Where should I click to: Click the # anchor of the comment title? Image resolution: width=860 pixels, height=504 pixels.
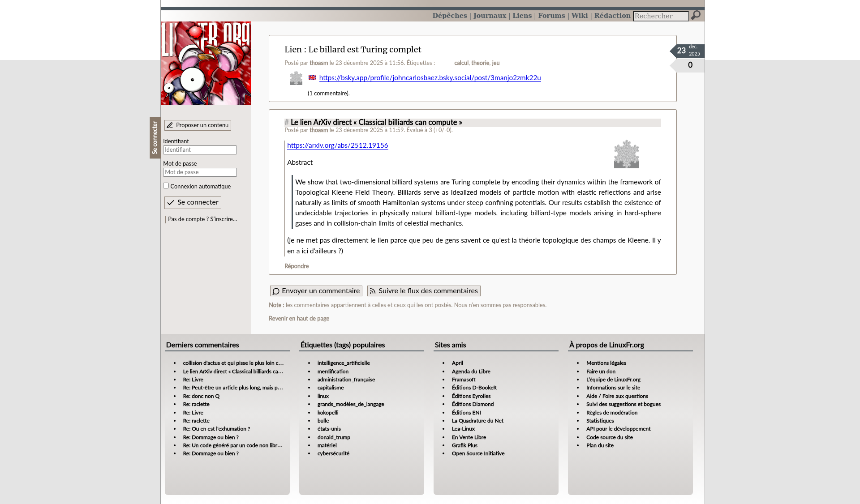(x=287, y=123)
